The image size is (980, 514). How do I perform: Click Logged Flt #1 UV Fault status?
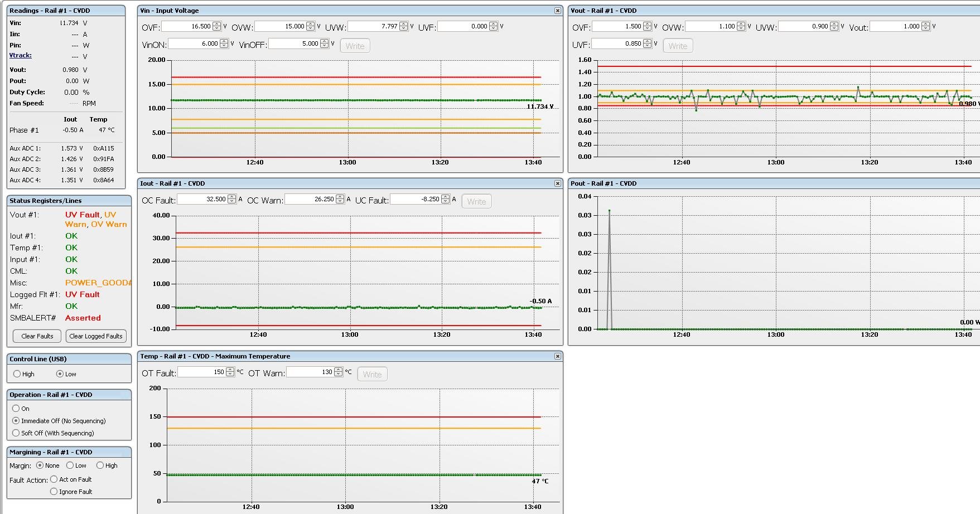pos(83,294)
